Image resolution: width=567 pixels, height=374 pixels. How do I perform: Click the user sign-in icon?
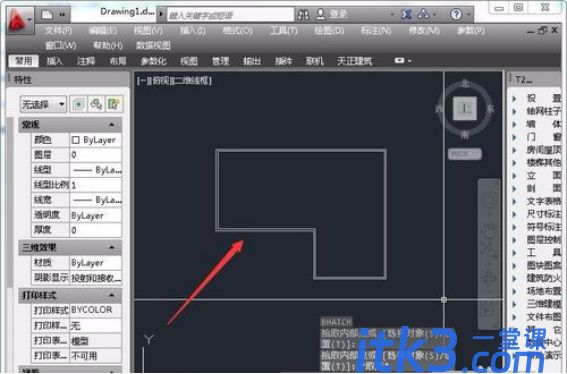[x=320, y=14]
